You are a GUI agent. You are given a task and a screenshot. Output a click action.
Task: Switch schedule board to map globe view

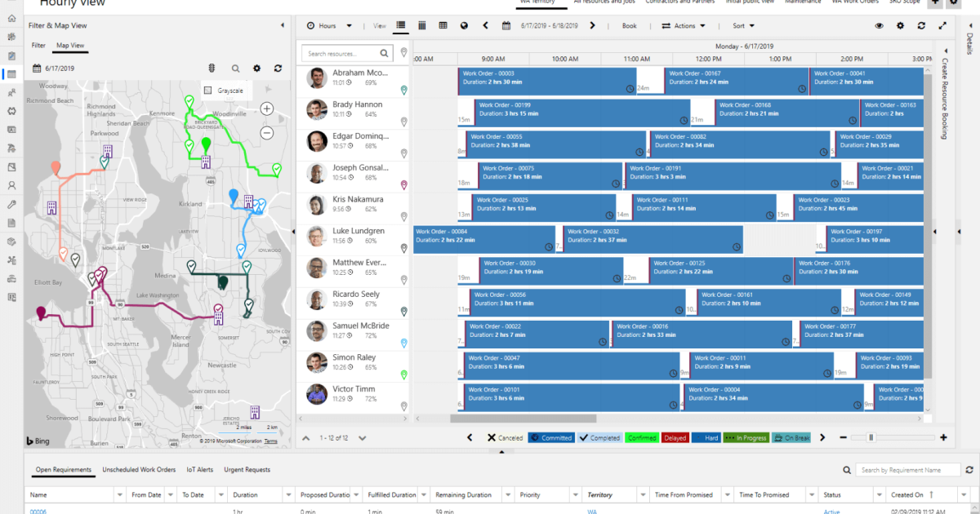click(x=465, y=26)
